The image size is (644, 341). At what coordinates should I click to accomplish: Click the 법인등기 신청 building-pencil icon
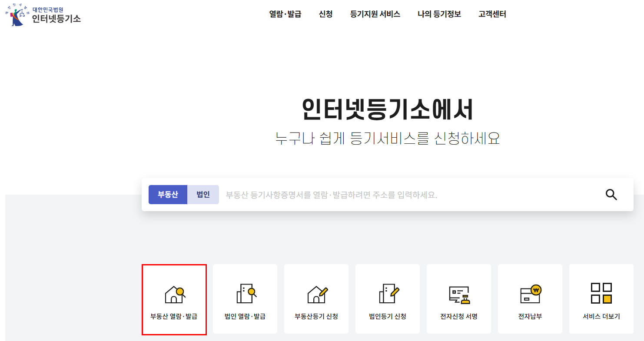click(388, 294)
